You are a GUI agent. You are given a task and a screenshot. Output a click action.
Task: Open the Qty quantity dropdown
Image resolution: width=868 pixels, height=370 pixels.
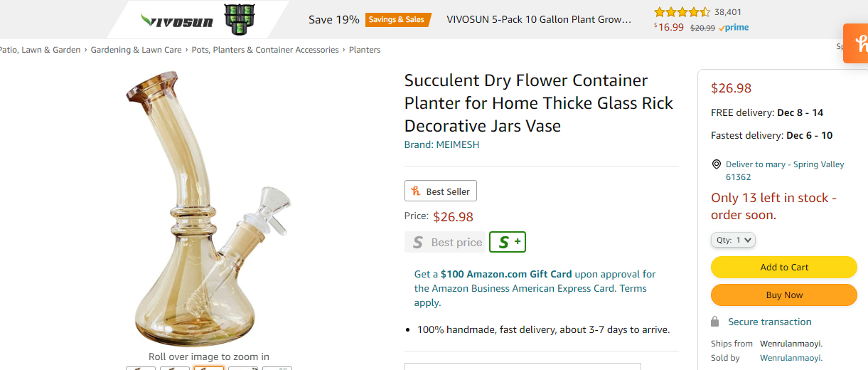(x=733, y=240)
